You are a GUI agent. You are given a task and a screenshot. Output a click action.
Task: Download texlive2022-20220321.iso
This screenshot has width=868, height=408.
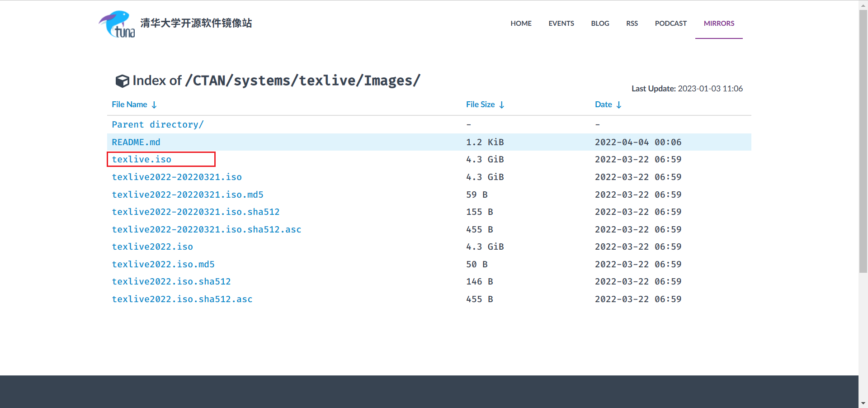click(x=177, y=177)
